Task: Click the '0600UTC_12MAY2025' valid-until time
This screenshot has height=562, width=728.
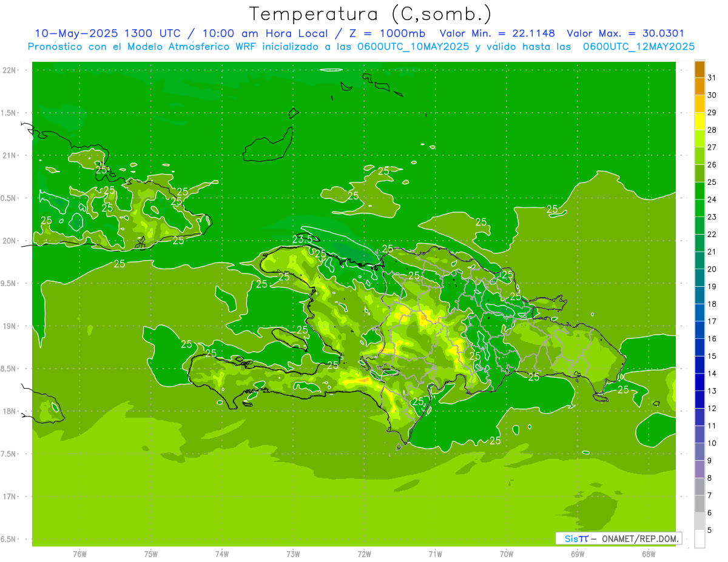Action: [x=639, y=47]
